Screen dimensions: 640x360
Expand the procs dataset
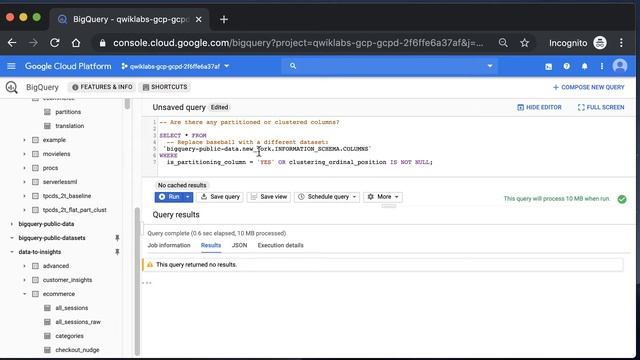24,168
